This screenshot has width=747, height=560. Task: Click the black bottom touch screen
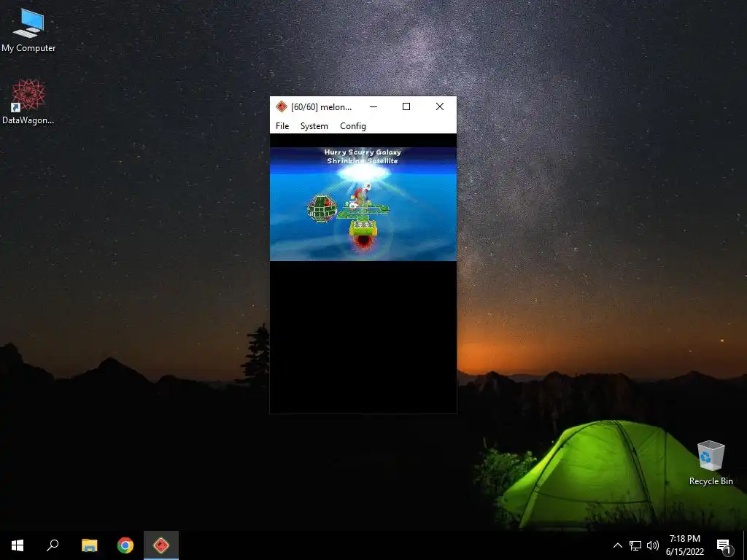pyautogui.click(x=363, y=337)
